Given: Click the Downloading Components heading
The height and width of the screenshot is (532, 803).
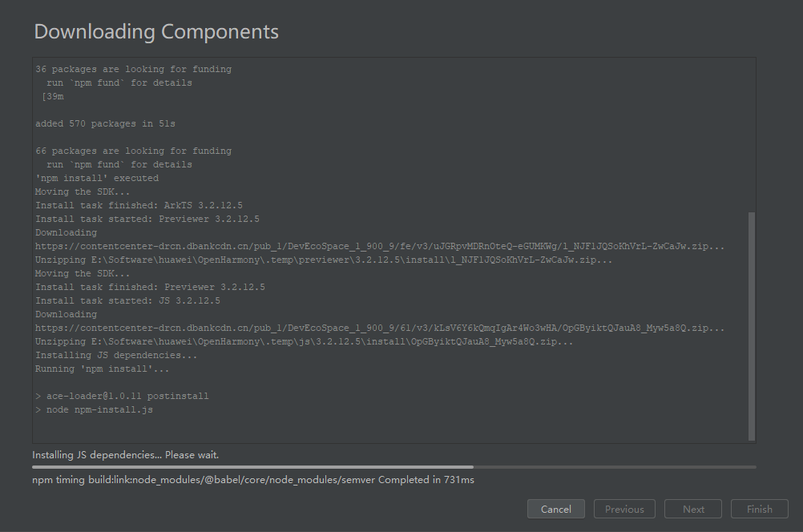Looking at the screenshot, I should [156, 32].
